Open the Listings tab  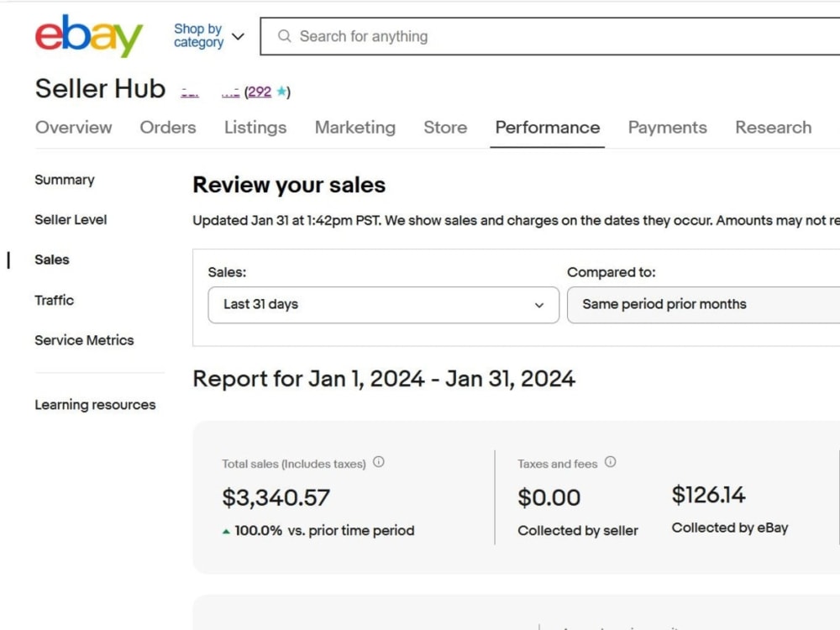(x=255, y=128)
